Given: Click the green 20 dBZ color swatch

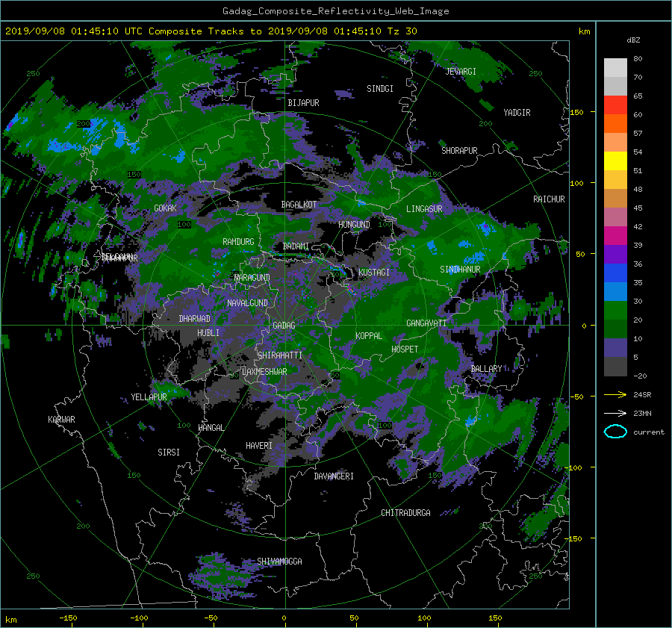Looking at the screenshot, I should [x=615, y=311].
